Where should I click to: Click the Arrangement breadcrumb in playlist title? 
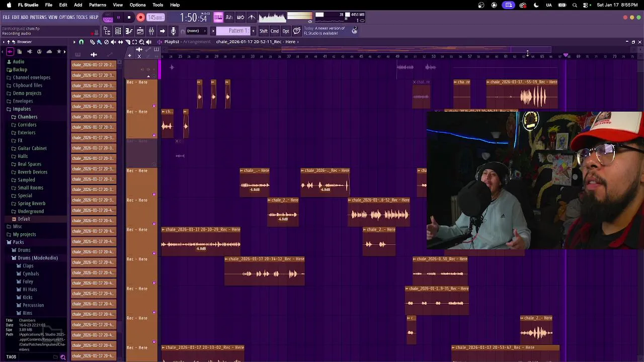197,42
